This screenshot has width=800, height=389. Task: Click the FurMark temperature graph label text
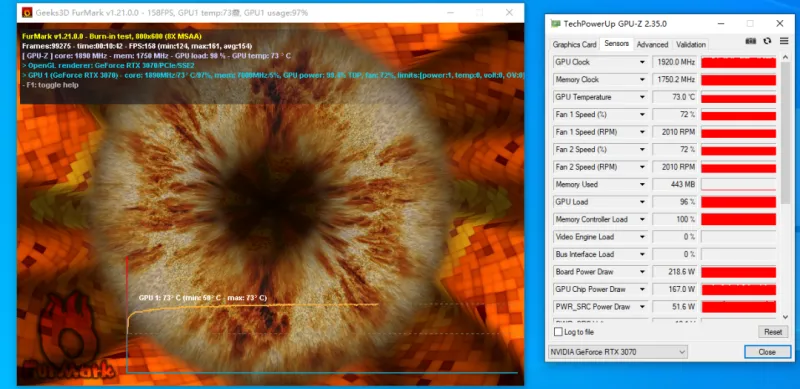point(203,298)
